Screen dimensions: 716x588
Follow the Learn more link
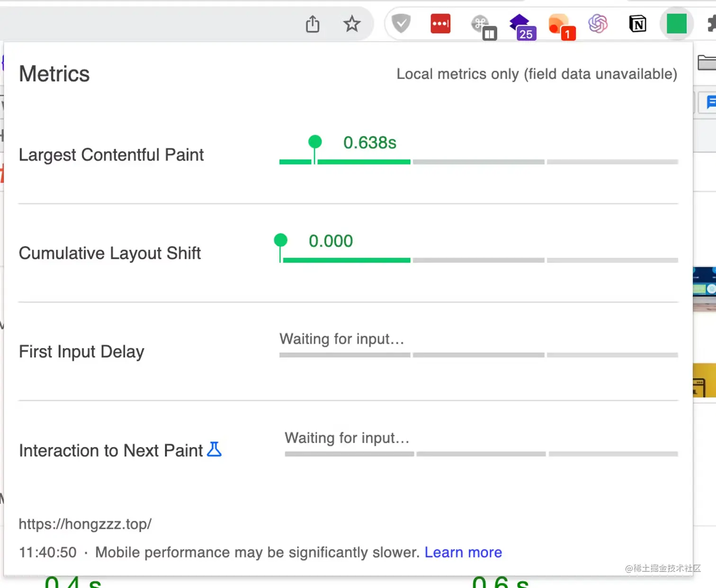463,552
